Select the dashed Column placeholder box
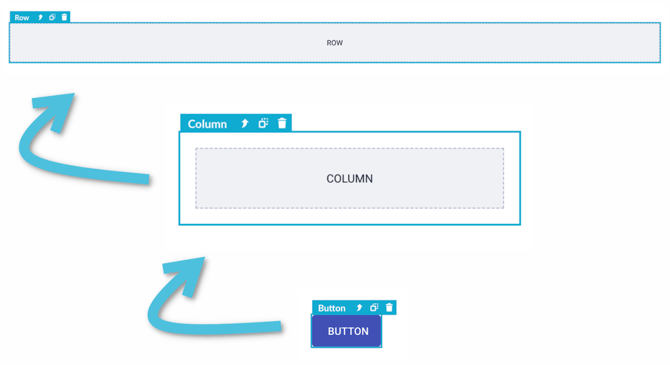The image size is (670, 365). tap(350, 178)
